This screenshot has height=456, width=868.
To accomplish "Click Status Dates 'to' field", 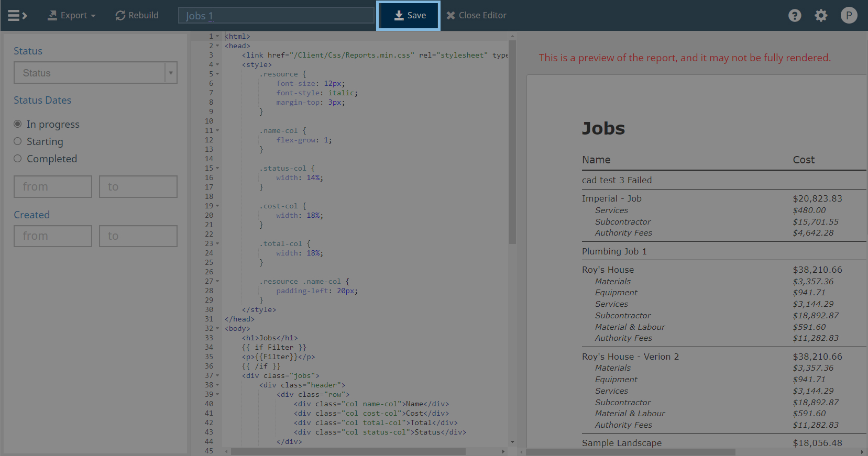I will pyautogui.click(x=138, y=186).
